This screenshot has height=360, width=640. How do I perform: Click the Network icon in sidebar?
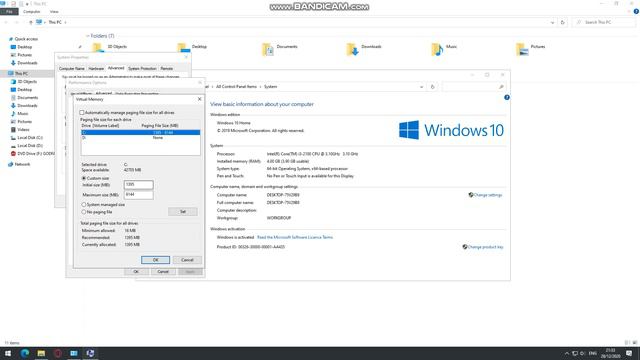[x=11, y=164]
